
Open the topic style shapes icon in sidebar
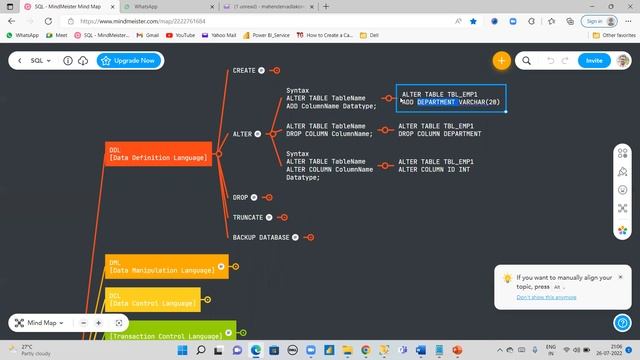pos(622,153)
